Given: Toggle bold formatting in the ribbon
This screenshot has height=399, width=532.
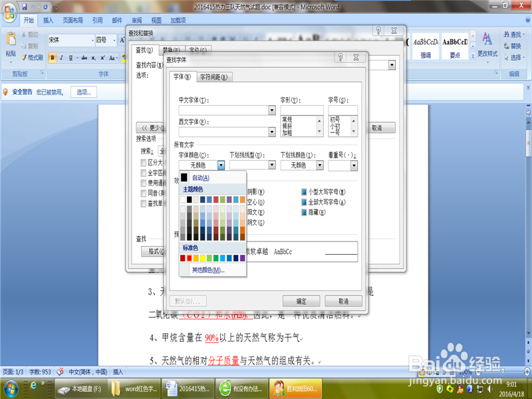Looking at the screenshot, I should (x=53, y=57).
